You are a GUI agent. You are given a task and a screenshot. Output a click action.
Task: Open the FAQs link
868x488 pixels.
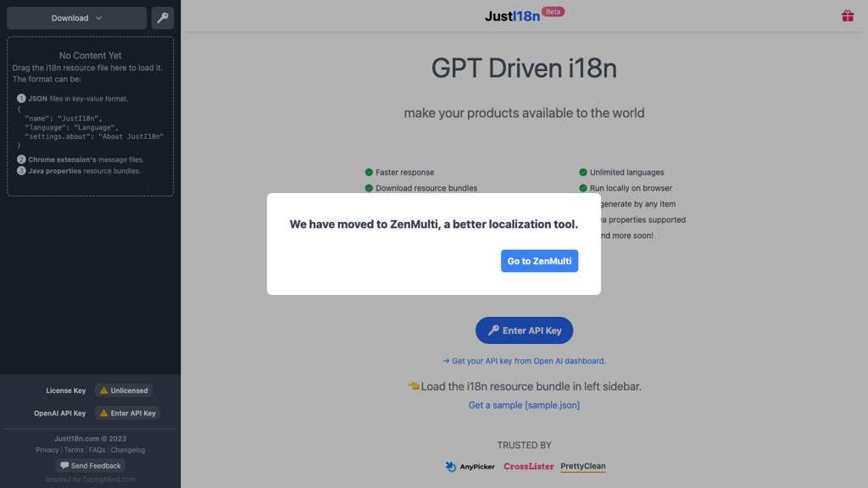[97, 450]
